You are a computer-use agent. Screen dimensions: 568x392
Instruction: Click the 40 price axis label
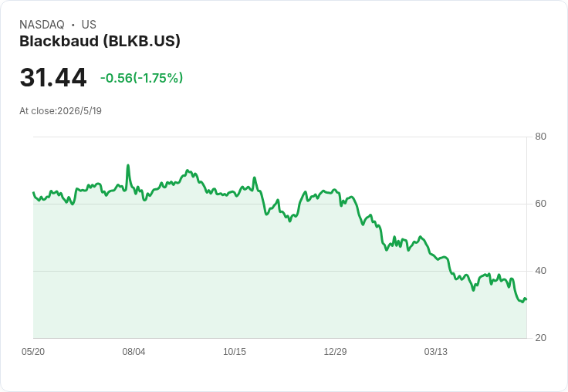pyautogui.click(x=540, y=271)
